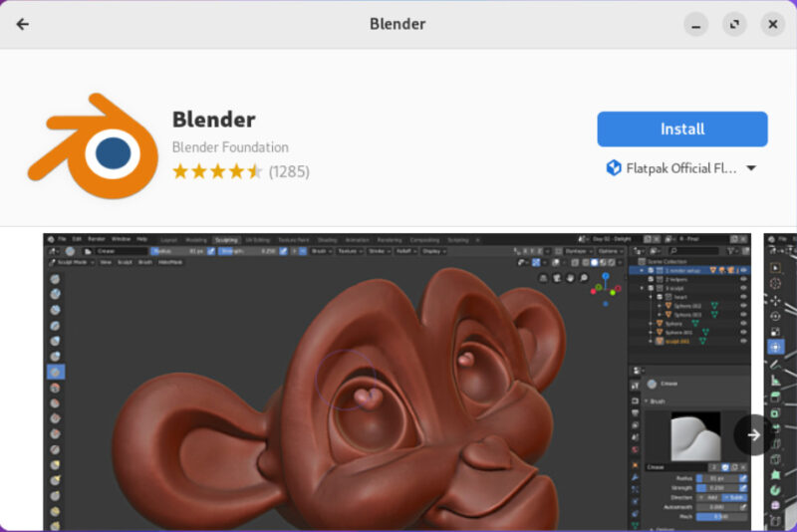797x532 pixels.
Task: Click the (1285) review count
Action: (289, 171)
